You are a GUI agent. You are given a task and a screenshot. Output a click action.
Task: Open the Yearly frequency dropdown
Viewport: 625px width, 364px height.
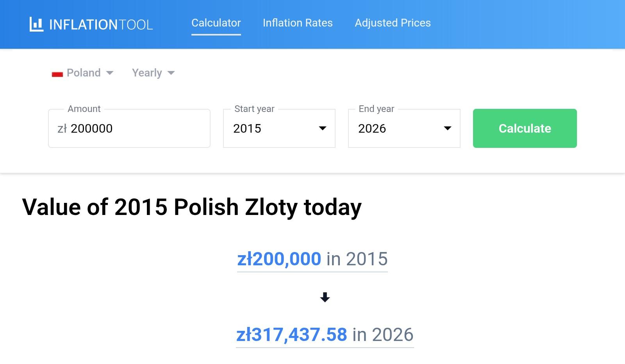147,73
